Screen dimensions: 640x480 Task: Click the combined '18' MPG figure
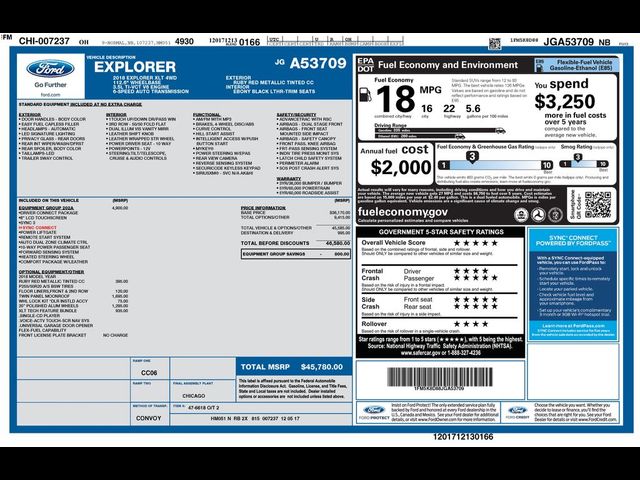tap(395, 99)
